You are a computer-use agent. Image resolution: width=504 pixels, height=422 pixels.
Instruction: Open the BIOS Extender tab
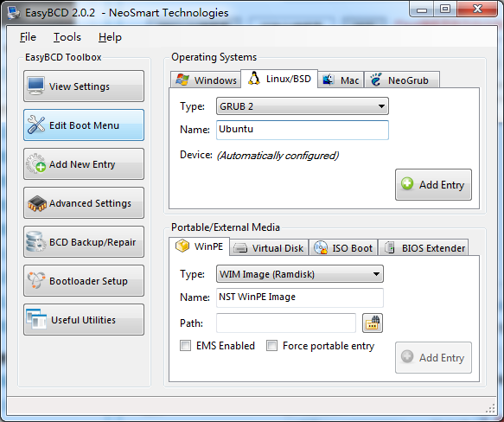[423, 248]
